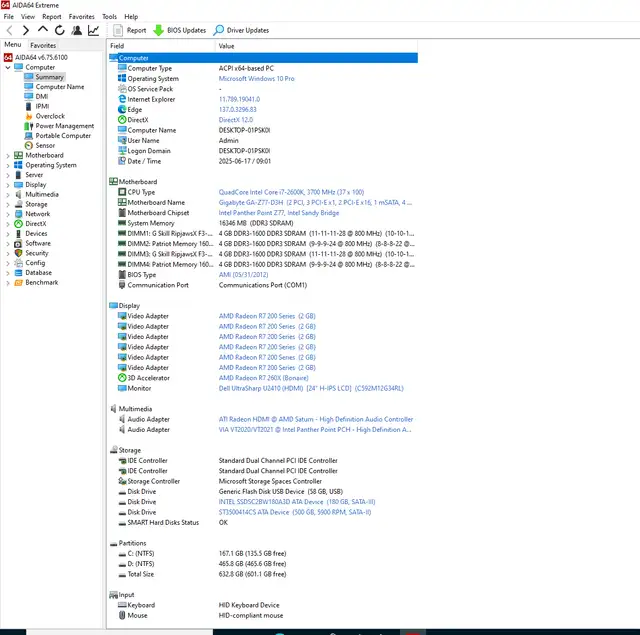The height and width of the screenshot is (635, 640).
Task: Open the user icon in toolbar
Action: pos(76,30)
